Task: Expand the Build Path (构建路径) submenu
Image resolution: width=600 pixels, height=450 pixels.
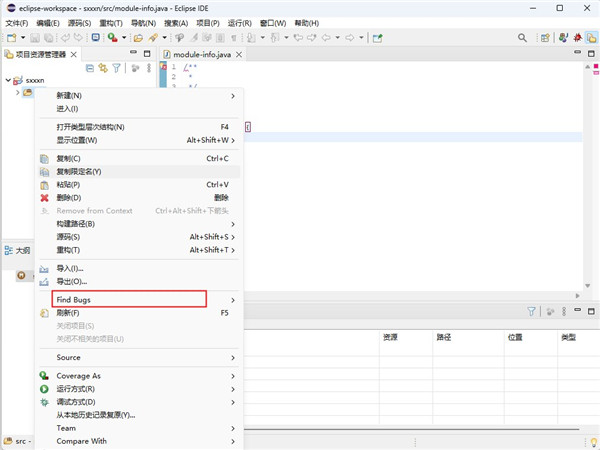Action: point(233,224)
